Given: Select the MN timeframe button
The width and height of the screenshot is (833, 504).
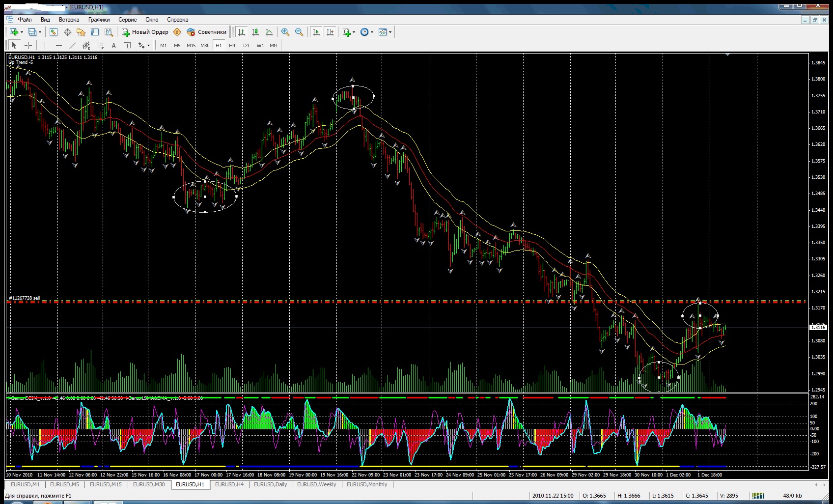Looking at the screenshot, I should click(274, 45).
